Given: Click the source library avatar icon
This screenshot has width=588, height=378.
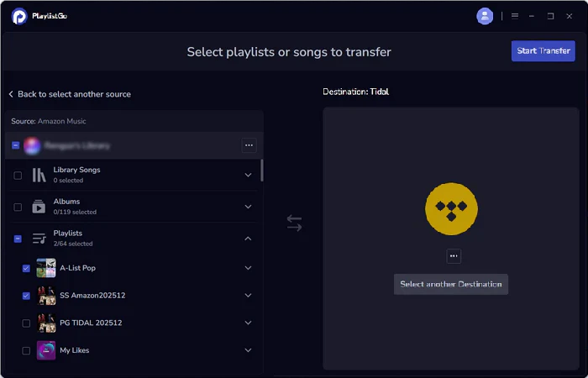Looking at the screenshot, I should (32, 145).
